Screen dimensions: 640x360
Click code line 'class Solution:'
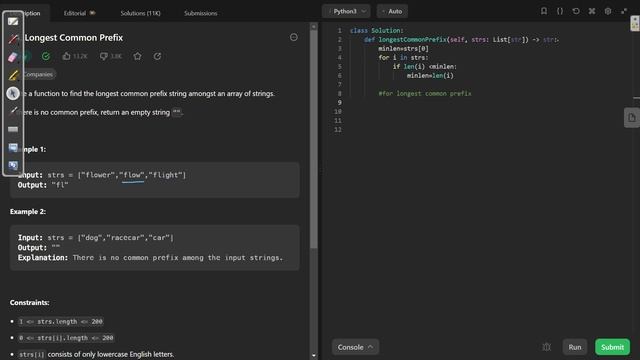[376, 31]
